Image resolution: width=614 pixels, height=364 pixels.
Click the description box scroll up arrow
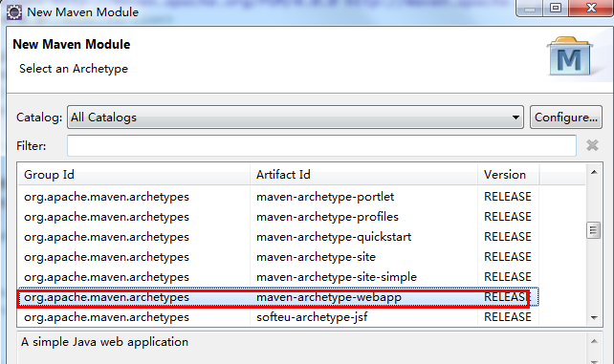(x=594, y=341)
